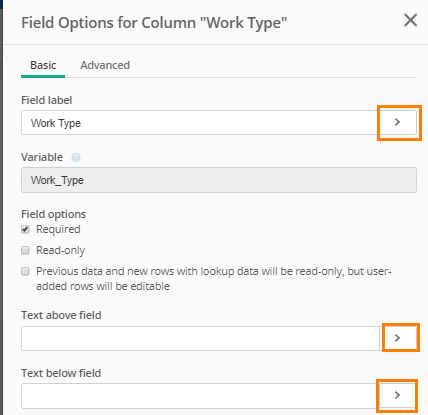
Task: Close the Field Options dialog
Action: [410, 20]
